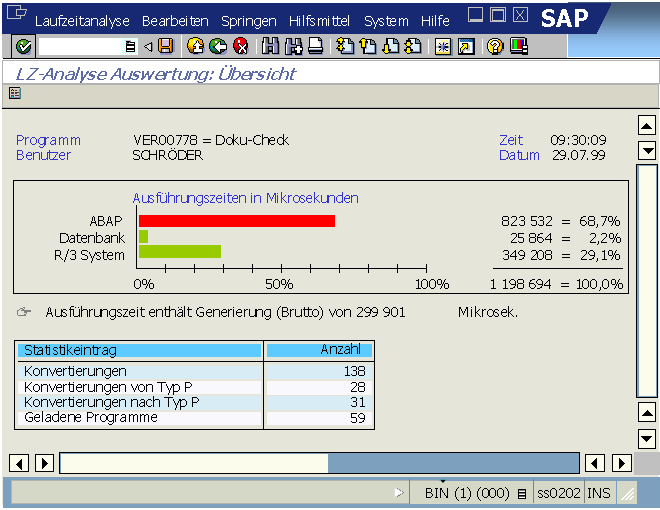Click the Anzahl column header
660x510 pixels.
[319, 350]
